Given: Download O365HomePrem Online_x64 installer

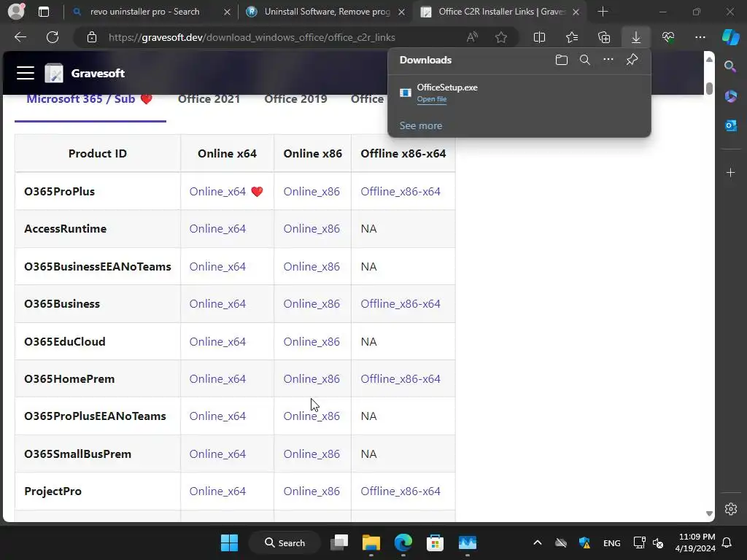Looking at the screenshot, I should pyautogui.click(x=217, y=379).
